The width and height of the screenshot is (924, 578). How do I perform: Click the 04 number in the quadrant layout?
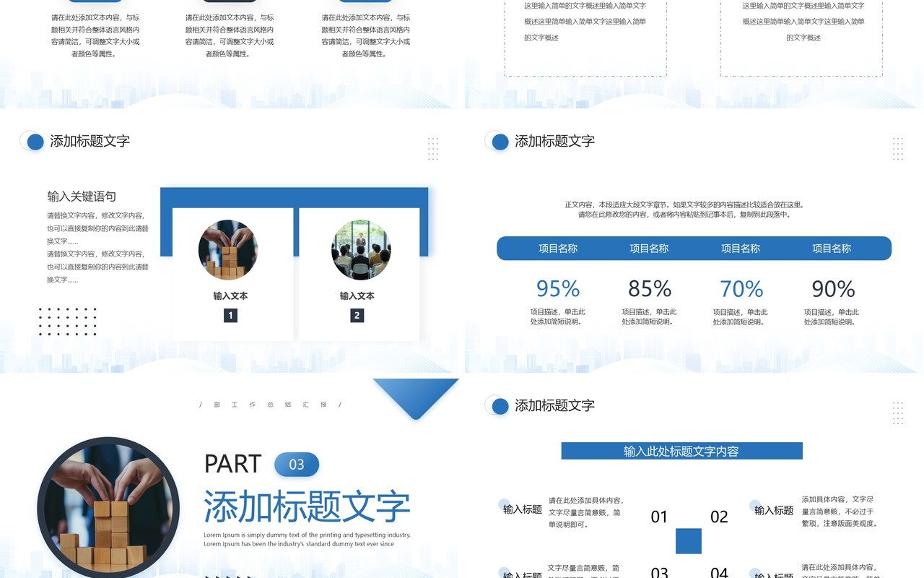point(719,572)
